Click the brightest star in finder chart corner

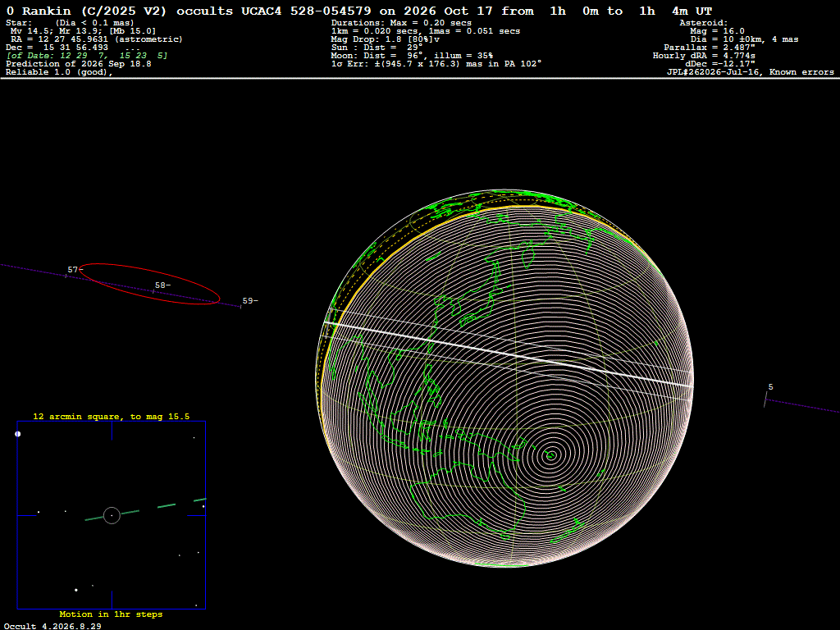tap(18, 434)
